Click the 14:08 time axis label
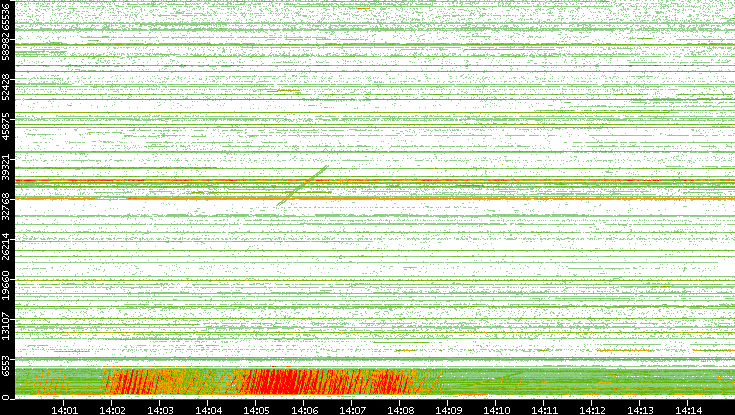735x415 pixels. tap(400, 409)
